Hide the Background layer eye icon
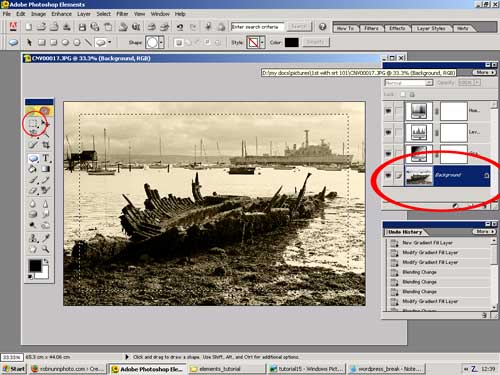Screen dimensions: 500x375 [x=388, y=175]
